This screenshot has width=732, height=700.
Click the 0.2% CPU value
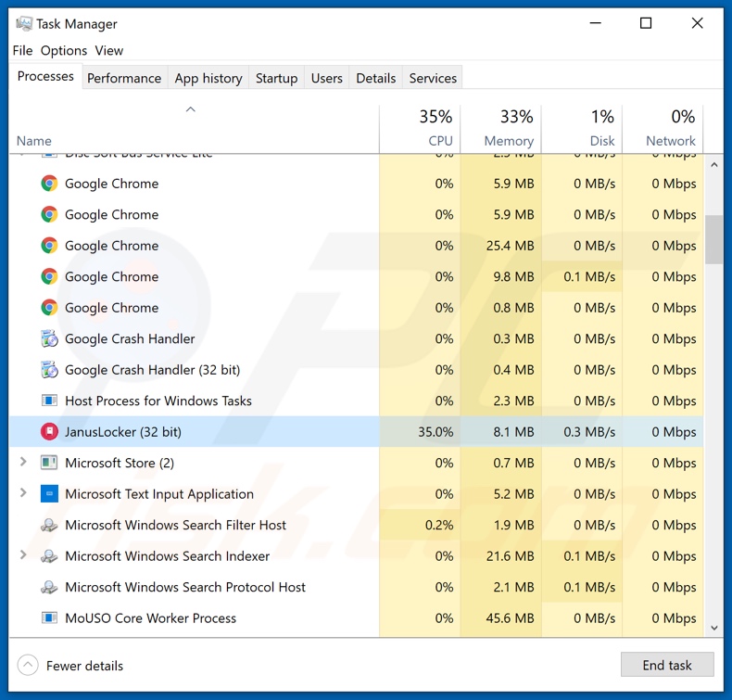point(439,525)
